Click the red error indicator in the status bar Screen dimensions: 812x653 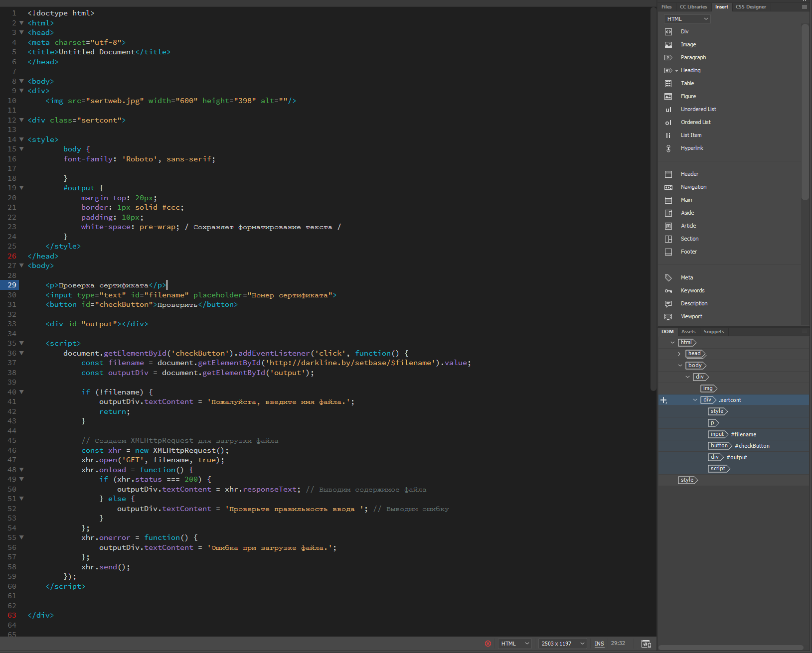488,644
